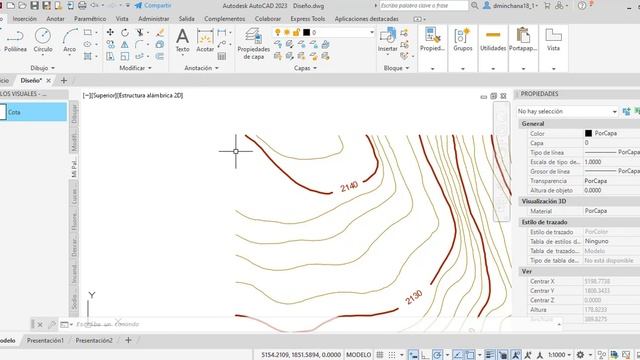Open the layer selection dropdown
The width and height of the screenshot is (640, 360).
point(371,32)
